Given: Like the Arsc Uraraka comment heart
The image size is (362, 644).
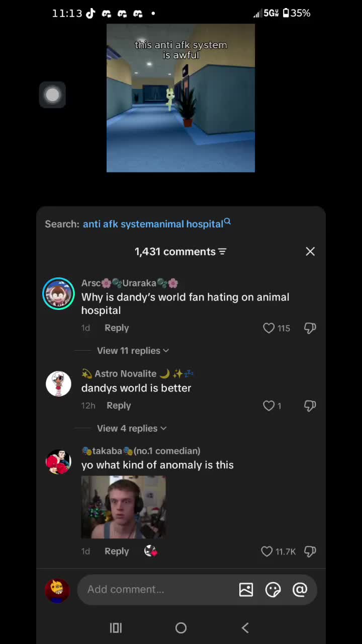Looking at the screenshot, I should tap(269, 328).
